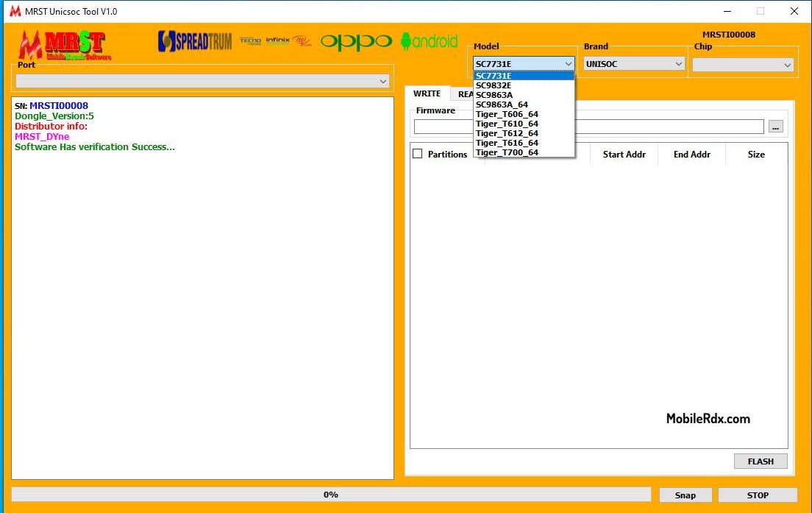Viewport: 812px width, 513px height.
Task: Toggle the Partitions select-all checkbox
Action: [x=417, y=154]
